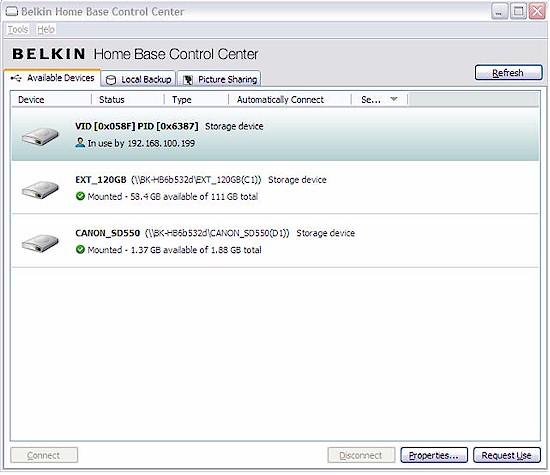Click the user icon beside 'In use by'

(80, 142)
